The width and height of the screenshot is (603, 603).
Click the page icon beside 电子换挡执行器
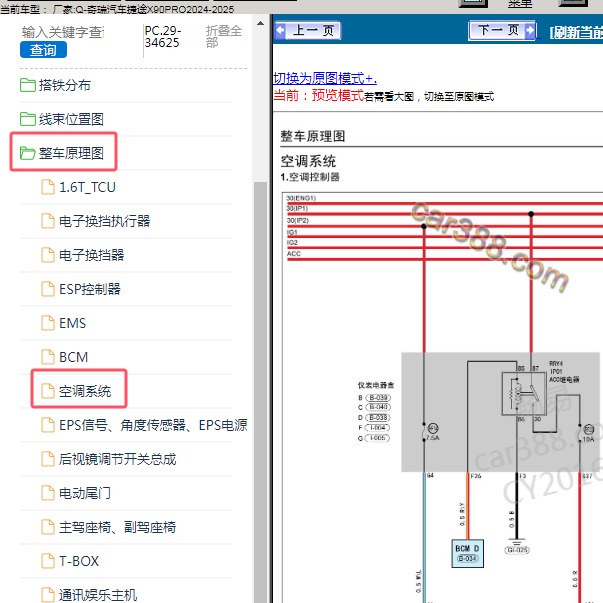click(x=48, y=221)
